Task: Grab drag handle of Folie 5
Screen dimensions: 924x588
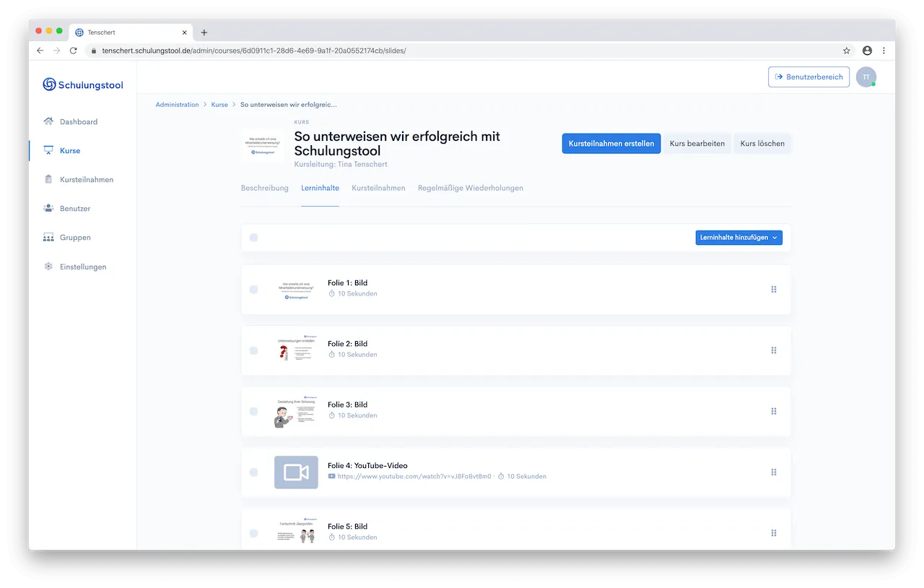Action: pos(774,533)
